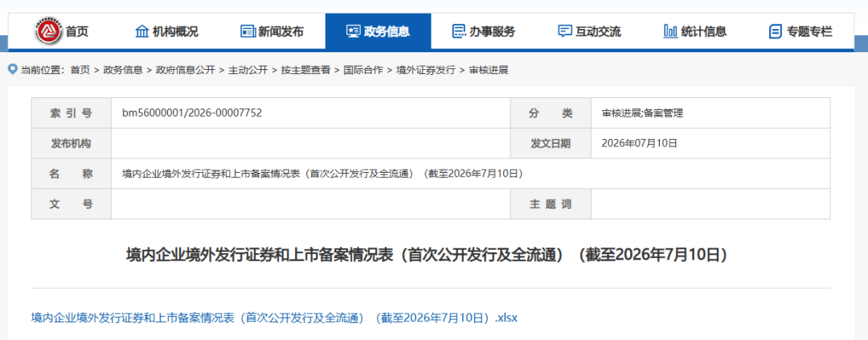Click the 统计信息 bar chart icon

point(670,31)
